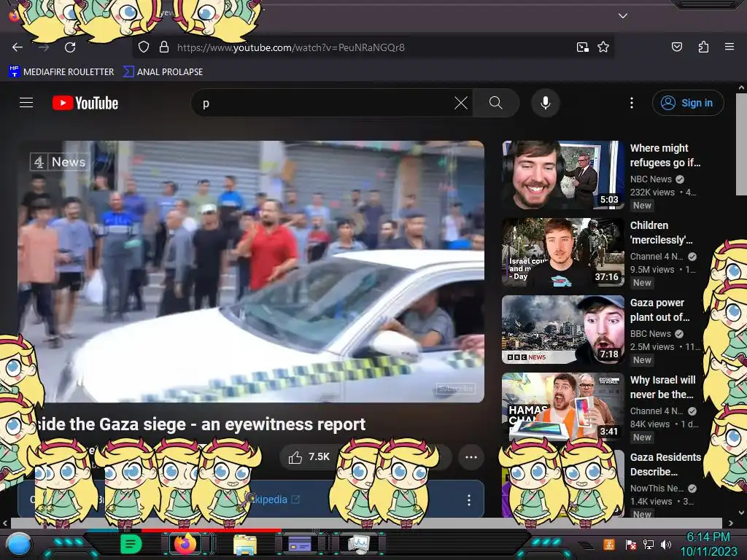Show site security info via padlock
The height and width of the screenshot is (560, 747).
pyautogui.click(x=164, y=47)
